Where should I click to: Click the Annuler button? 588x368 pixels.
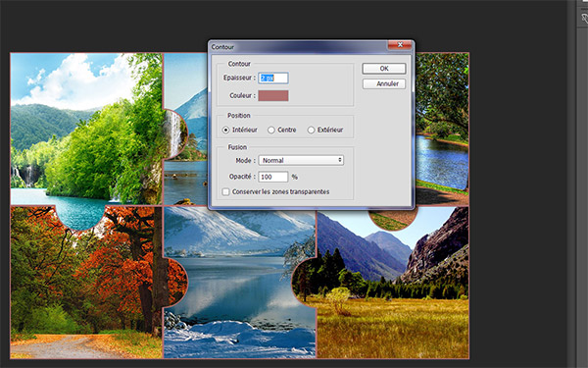384,83
